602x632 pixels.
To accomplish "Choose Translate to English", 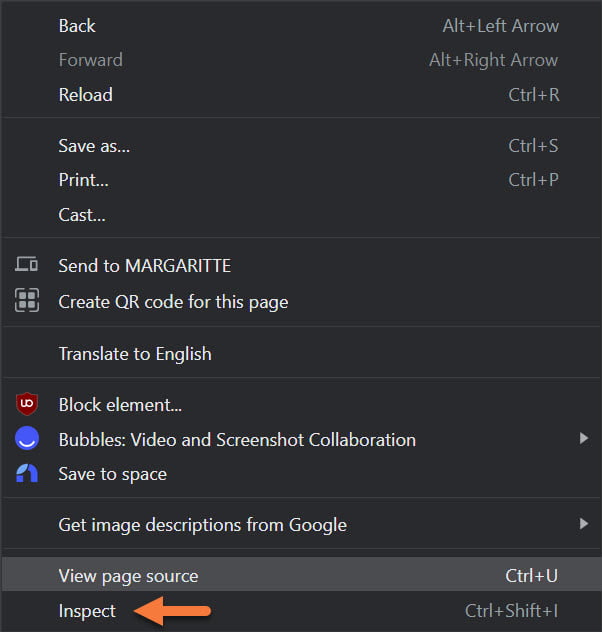I will [x=135, y=354].
